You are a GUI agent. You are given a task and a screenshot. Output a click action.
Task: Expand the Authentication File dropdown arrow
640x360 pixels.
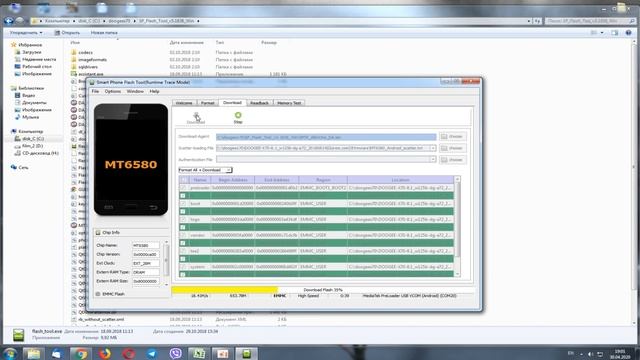point(433,159)
